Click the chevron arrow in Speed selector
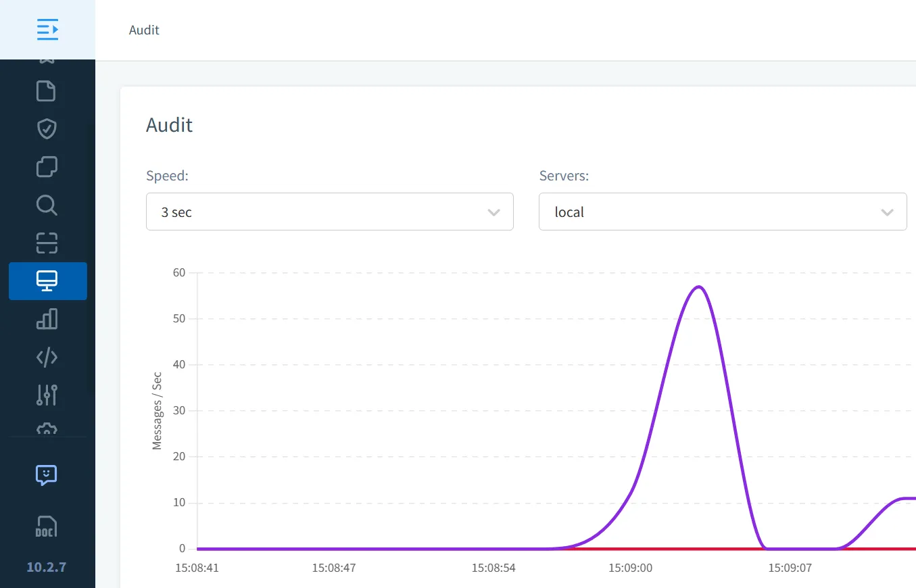Screen dimensions: 916x588 click(x=493, y=212)
